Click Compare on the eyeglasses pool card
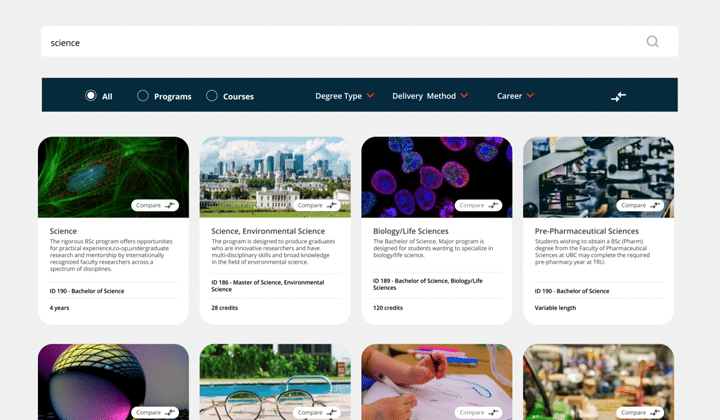 pos(316,412)
